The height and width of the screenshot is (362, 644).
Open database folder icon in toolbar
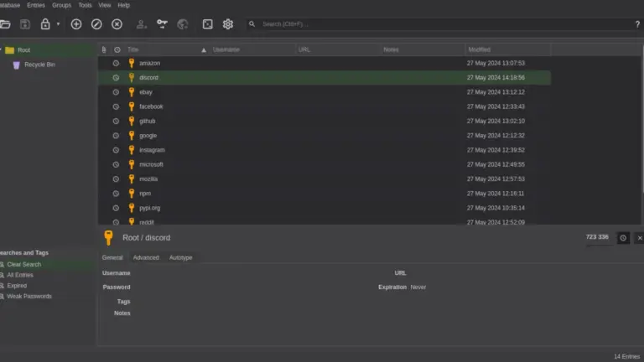coord(5,24)
